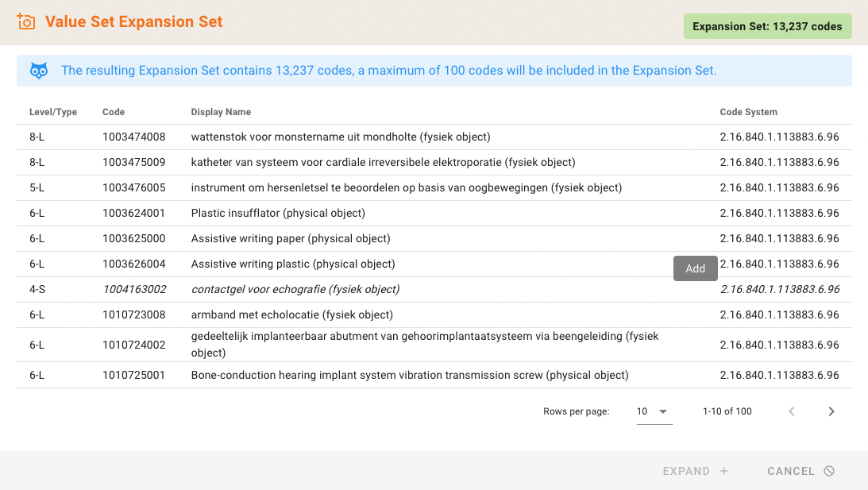
Task: Open the Rows per page dropdown
Action: pos(654,411)
